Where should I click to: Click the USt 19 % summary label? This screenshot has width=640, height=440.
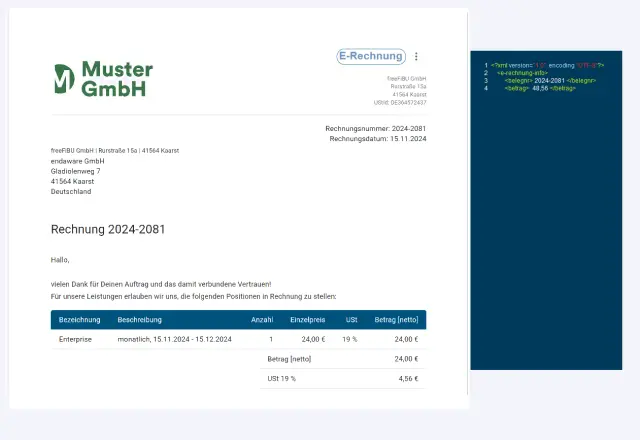tap(282, 379)
